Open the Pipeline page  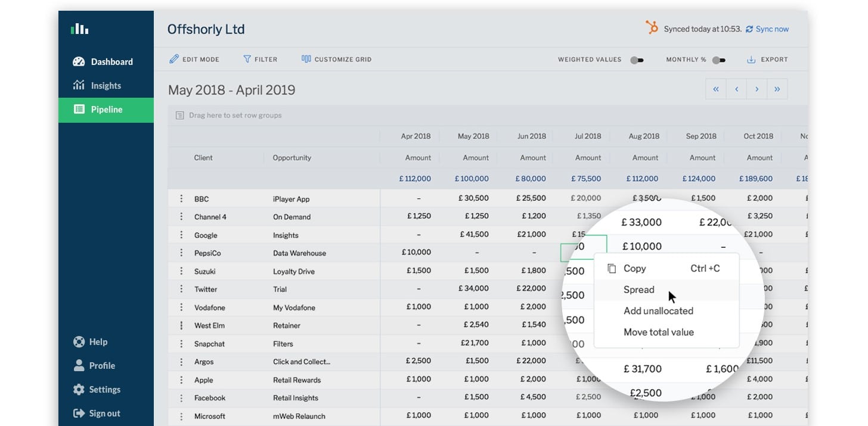106,110
